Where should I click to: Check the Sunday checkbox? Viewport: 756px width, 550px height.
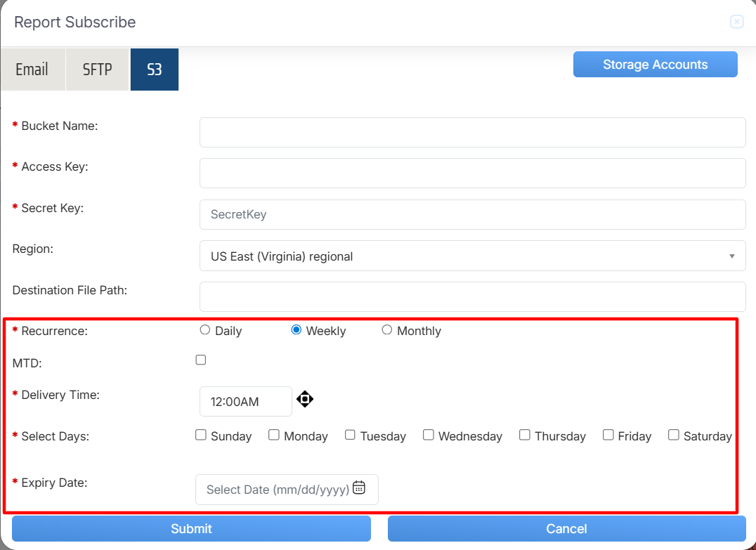pyautogui.click(x=201, y=436)
